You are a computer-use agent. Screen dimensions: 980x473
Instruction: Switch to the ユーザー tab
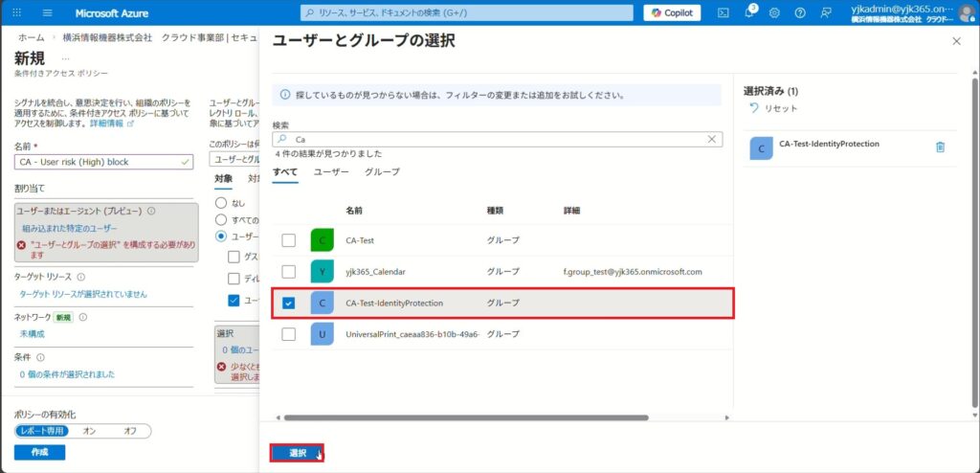[x=331, y=172]
